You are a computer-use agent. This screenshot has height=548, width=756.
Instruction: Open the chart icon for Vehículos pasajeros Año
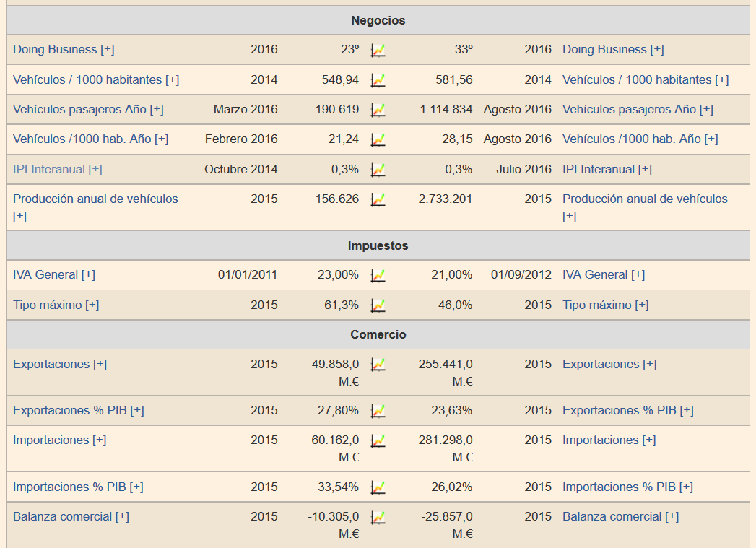click(378, 110)
